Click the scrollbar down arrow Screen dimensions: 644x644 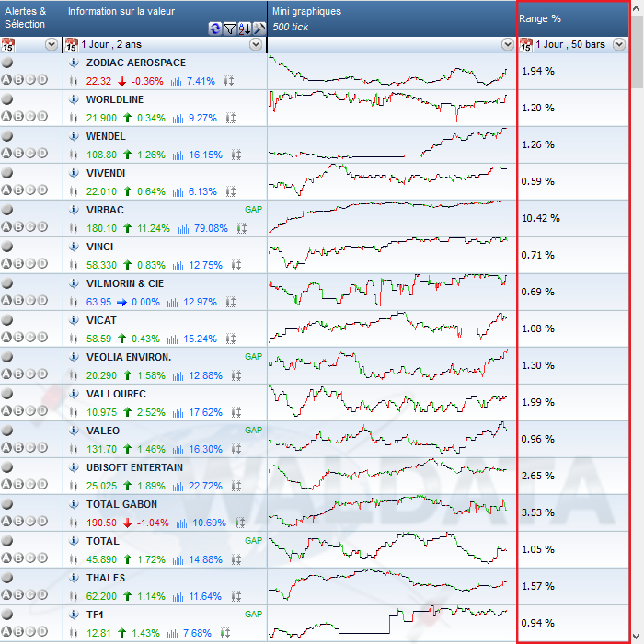coord(638,636)
